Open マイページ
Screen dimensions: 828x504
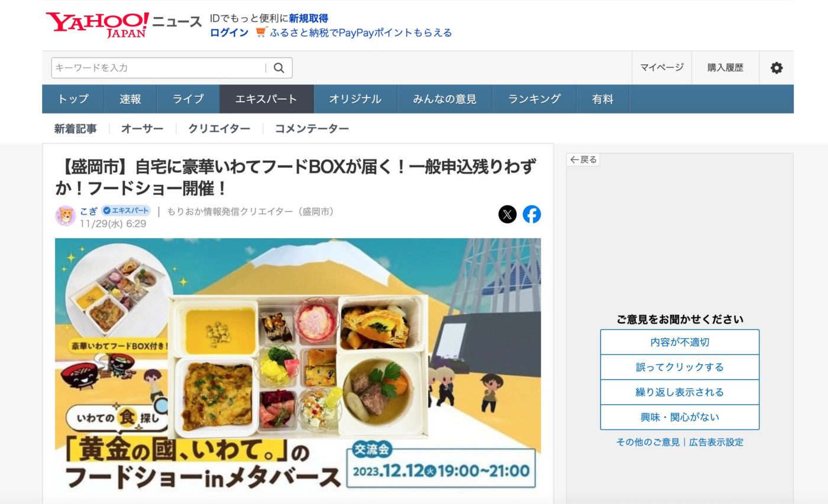(662, 67)
